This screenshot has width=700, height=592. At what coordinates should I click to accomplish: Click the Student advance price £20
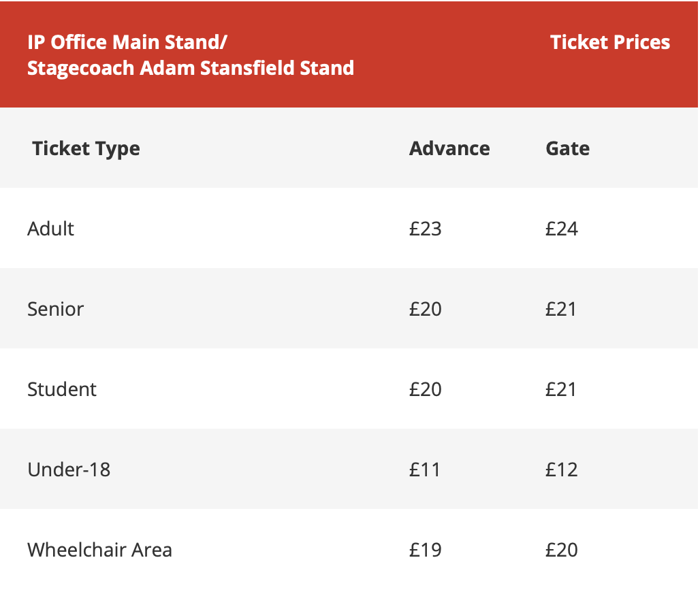pyautogui.click(x=426, y=389)
